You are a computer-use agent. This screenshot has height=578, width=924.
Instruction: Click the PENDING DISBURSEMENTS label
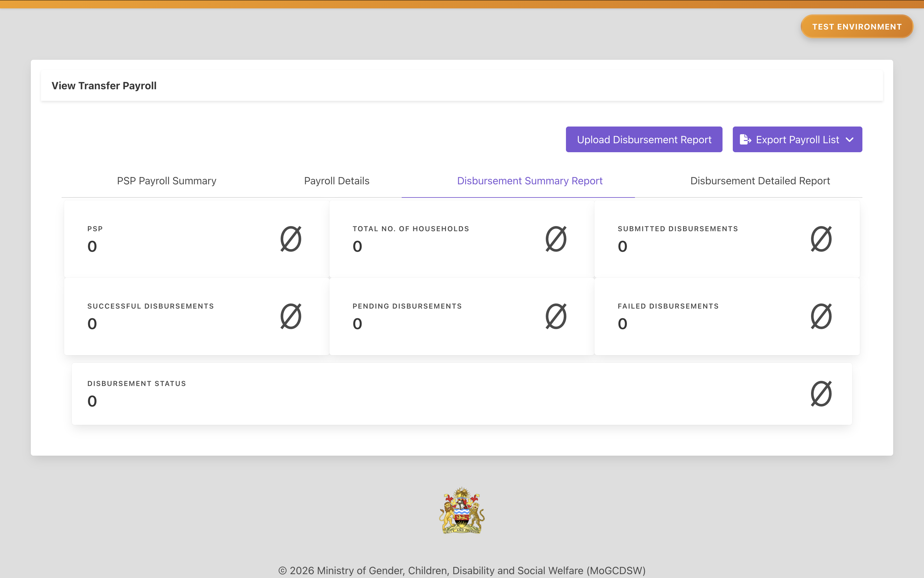[x=407, y=306]
